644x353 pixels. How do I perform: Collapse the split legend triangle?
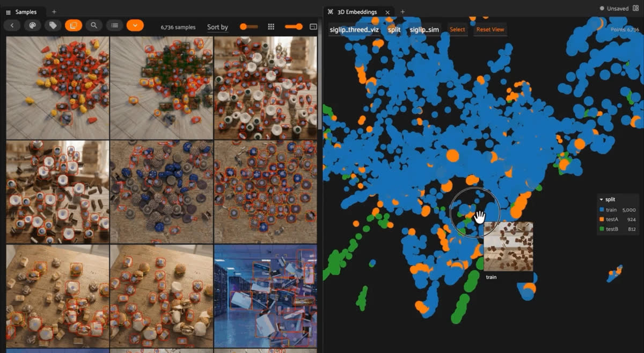pos(601,199)
